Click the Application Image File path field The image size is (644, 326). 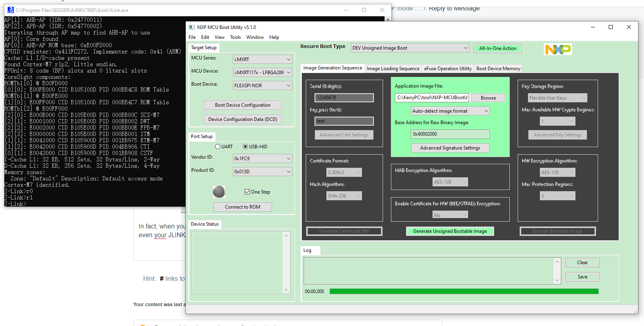(x=432, y=98)
